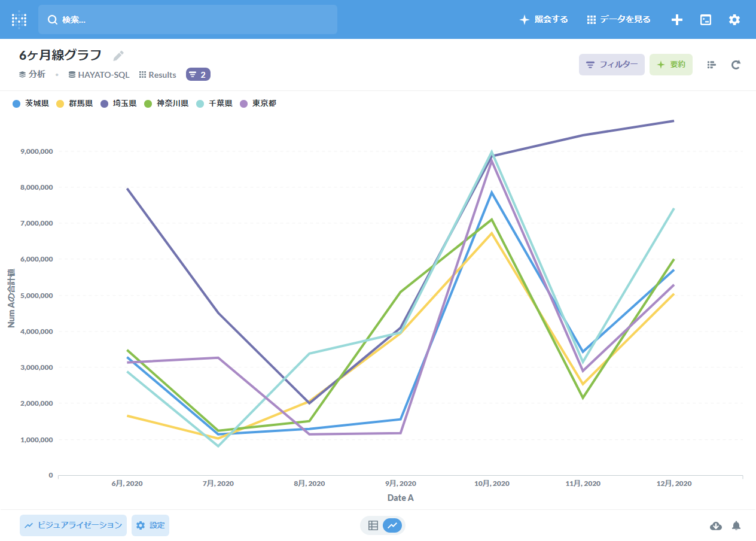The image size is (756, 541).
Task: Open alerts via the bell icon
Action: pyautogui.click(x=736, y=525)
